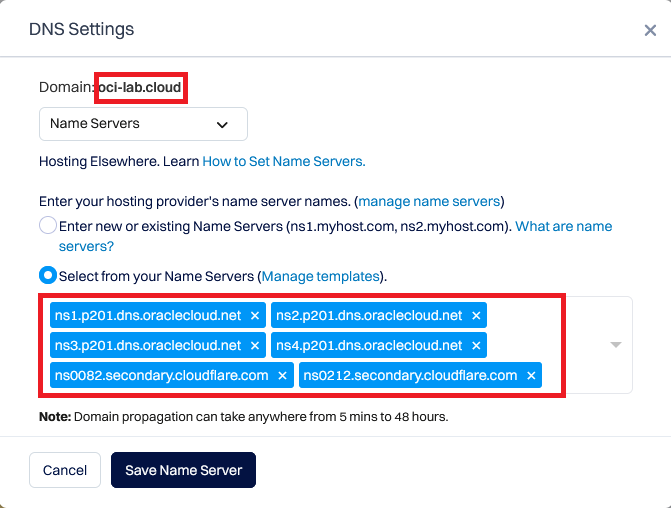
Task: Click the Save Name Server button
Action: coord(183,470)
